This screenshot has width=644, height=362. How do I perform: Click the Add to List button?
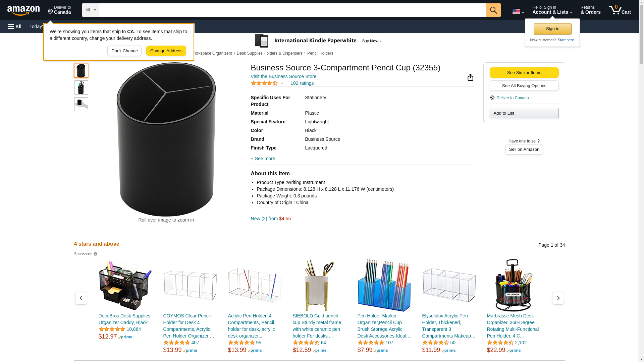(x=524, y=113)
